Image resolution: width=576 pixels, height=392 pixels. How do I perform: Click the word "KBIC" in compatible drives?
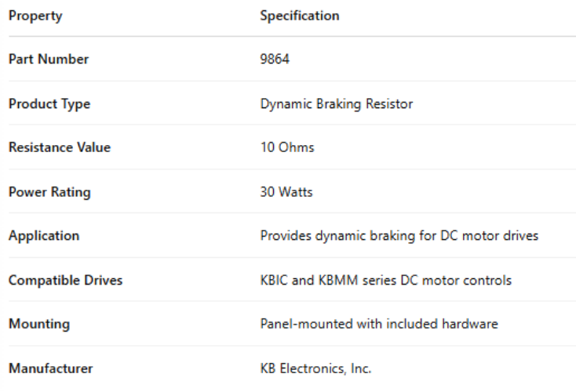pos(274,280)
